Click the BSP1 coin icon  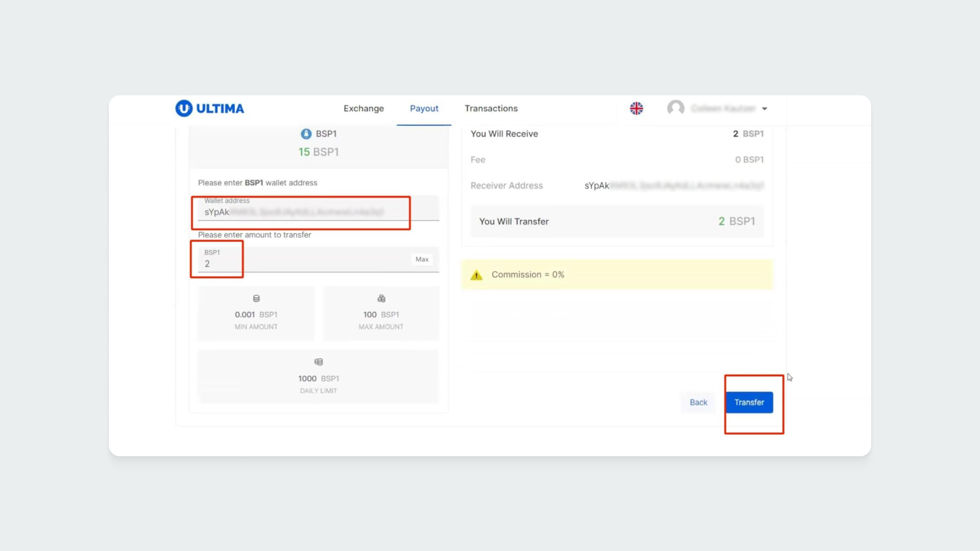(x=306, y=134)
